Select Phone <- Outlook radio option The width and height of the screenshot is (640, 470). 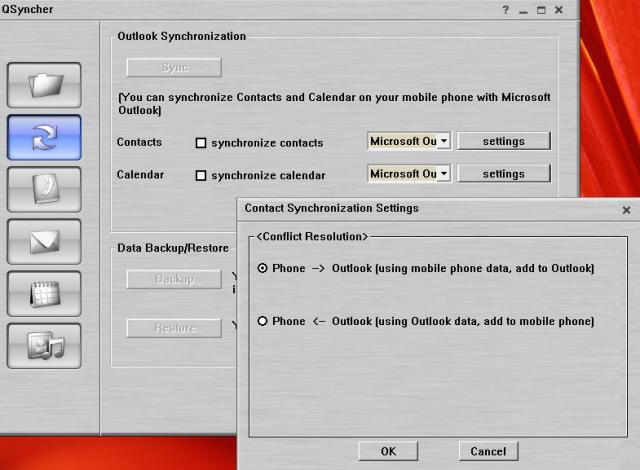coord(263,321)
